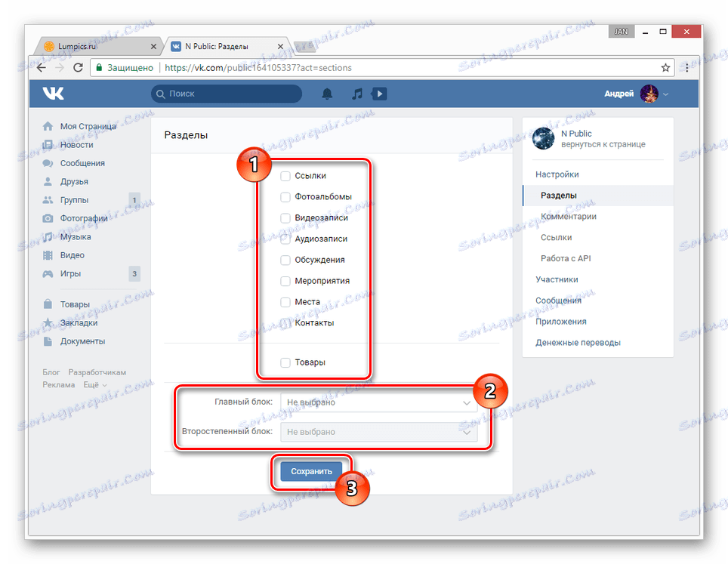The width and height of the screenshot is (728, 564).
Task: Enable the Контакты checkbox
Action: tap(285, 322)
